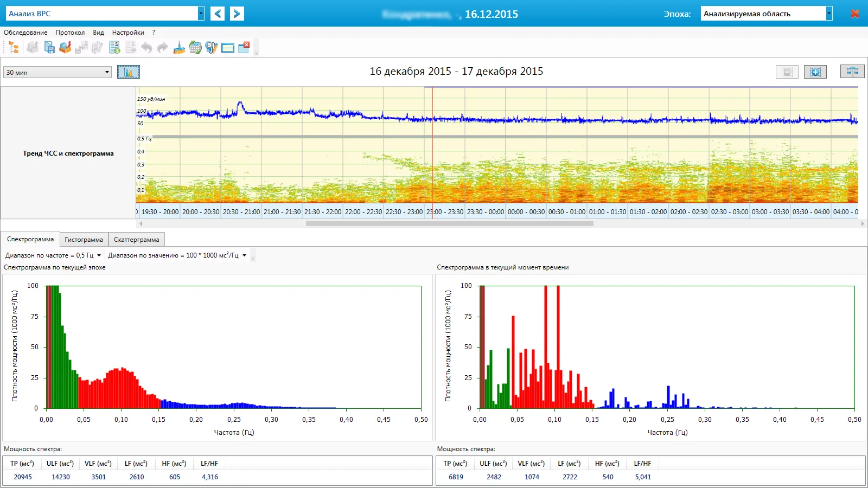The image size is (868, 488).
Task: Click the LF/HF value '4,316'
Action: coord(210,477)
